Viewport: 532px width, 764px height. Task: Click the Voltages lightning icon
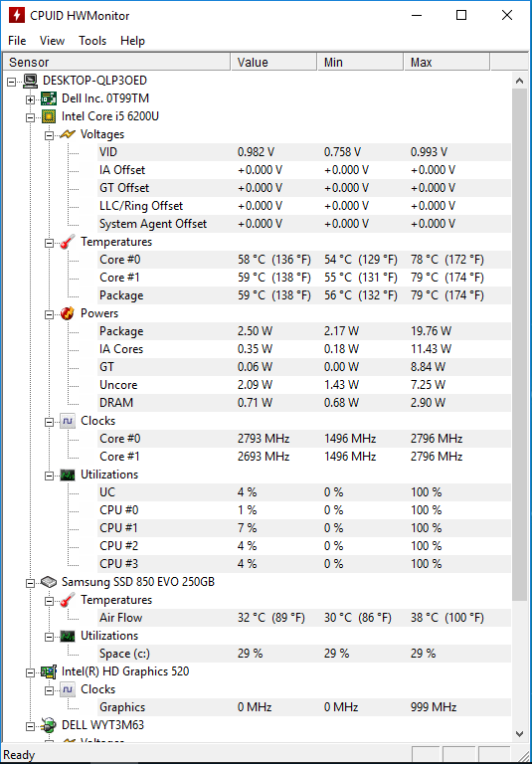[x=68, y=134]
